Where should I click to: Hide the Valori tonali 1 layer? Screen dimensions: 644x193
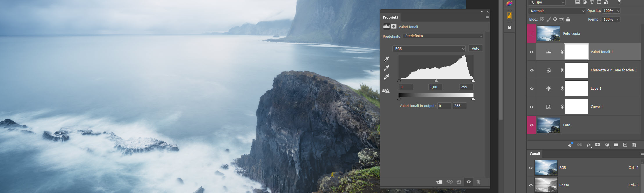[532, 52]
